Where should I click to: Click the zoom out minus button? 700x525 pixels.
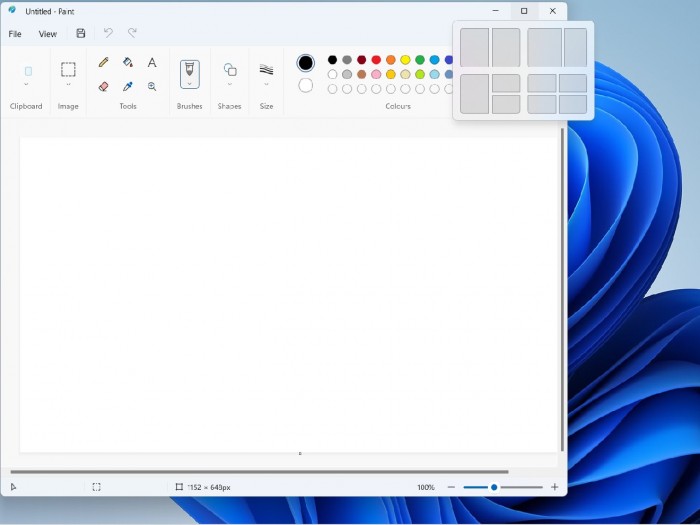click(451, 487)
